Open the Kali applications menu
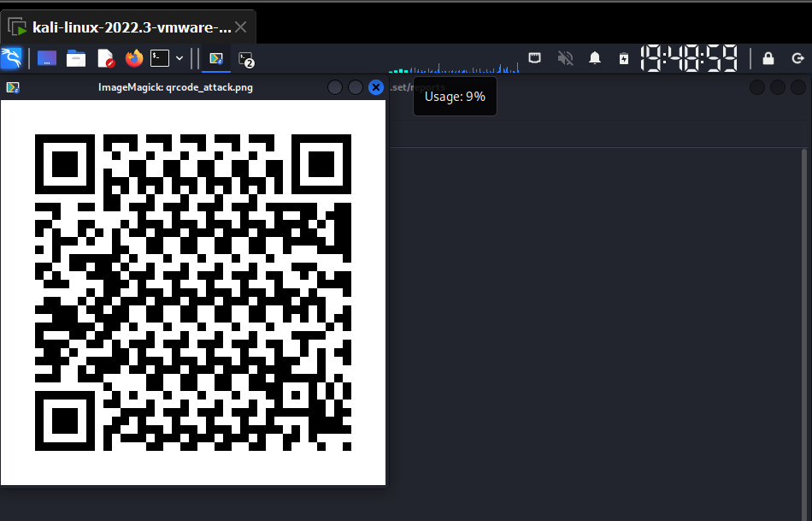The width and height of the screenshot is (812, 521). 11,58
